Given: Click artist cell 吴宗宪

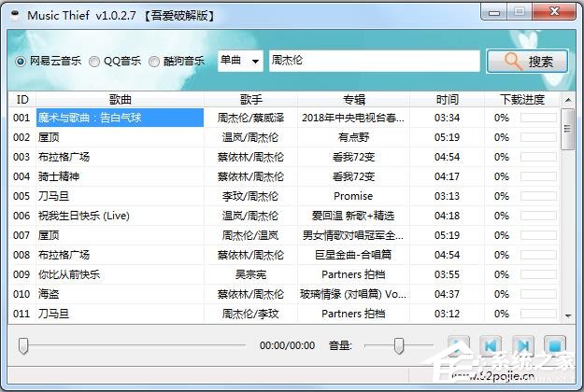Looking at the screenshot, I should (x=250, y=274).
